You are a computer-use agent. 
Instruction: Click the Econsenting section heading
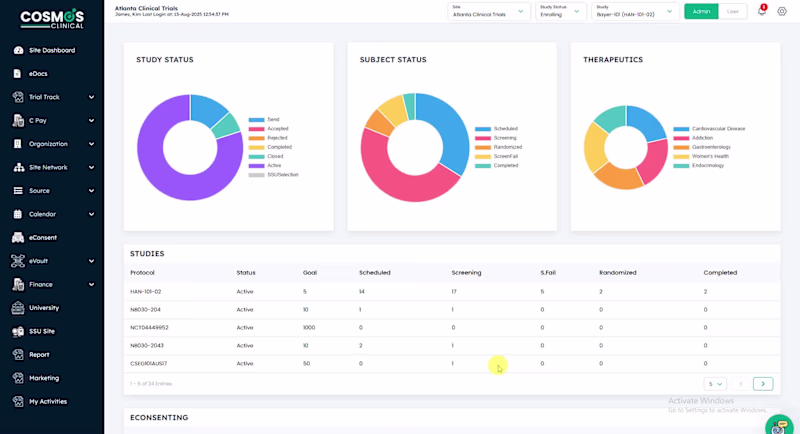tap(159, 418)
